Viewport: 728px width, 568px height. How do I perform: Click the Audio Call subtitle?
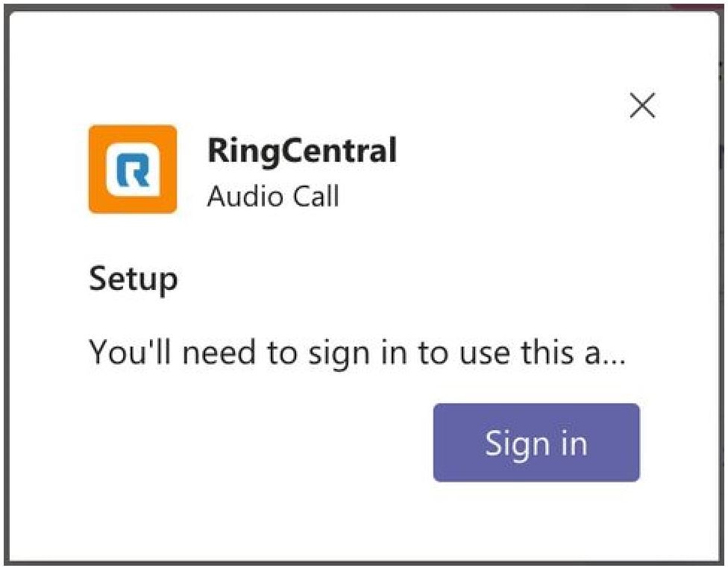274,197
